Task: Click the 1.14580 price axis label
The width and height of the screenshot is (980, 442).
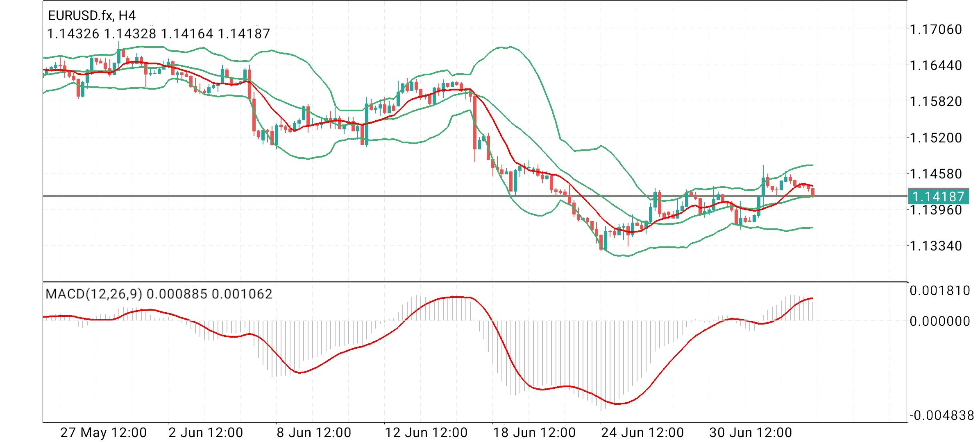Action: click(x=936, y=174)
